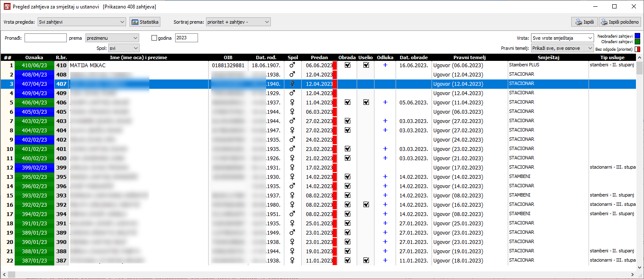Click the Predan column header
644x279 pixels.
[319, 57]
